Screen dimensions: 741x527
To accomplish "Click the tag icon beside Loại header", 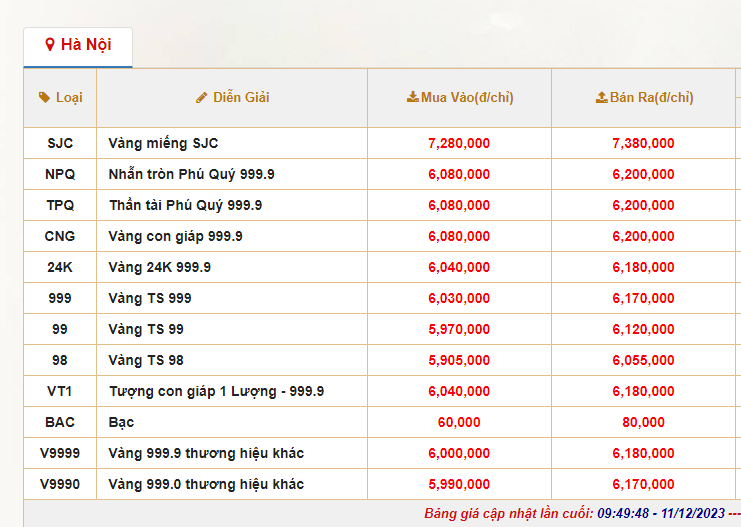I will click(x=44, y=97).
